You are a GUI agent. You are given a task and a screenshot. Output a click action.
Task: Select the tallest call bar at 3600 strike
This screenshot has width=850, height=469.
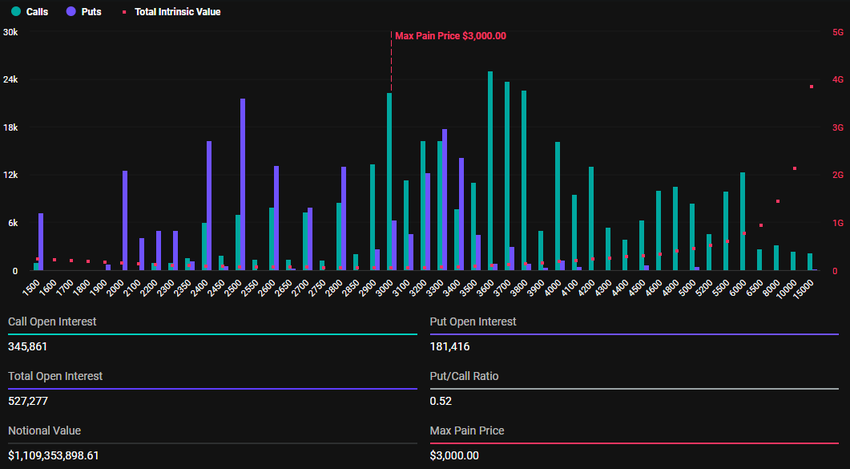pyautogui.click(x=490, y=170)
